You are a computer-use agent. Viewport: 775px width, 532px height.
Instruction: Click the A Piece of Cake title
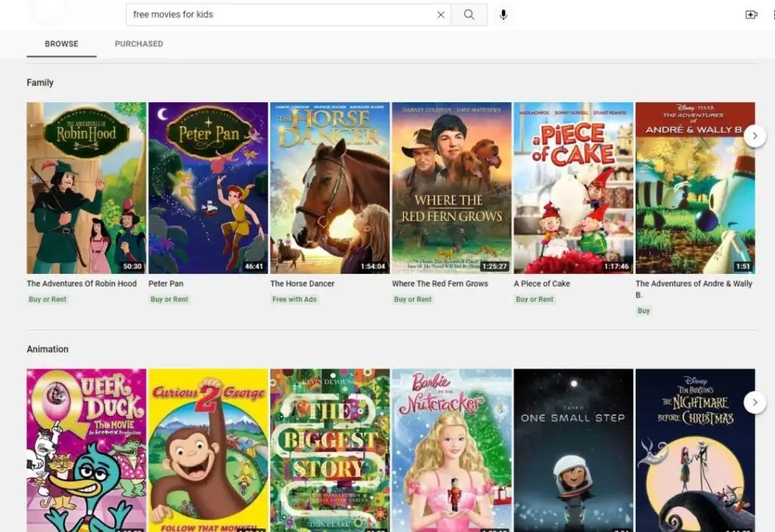[542, 283]
